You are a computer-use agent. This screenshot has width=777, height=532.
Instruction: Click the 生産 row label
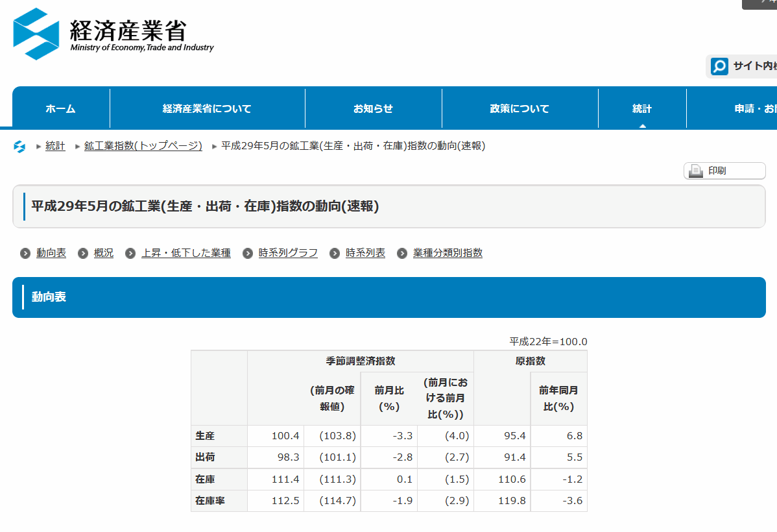coord(205,436)
